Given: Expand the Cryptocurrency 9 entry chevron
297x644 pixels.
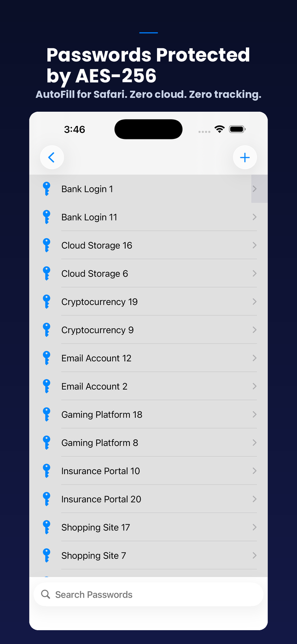Looking at the screenshot, I should click(x=254, y=330).
